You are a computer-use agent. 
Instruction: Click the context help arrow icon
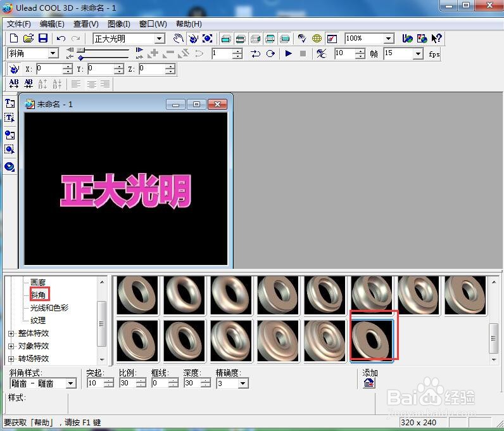pyautogui.click(x=436, y=39)
